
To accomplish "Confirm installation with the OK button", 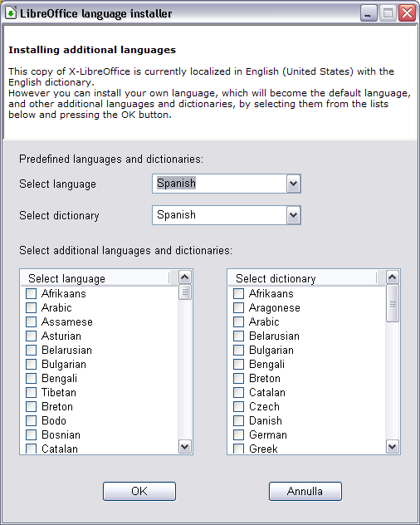I will (139, 491).
